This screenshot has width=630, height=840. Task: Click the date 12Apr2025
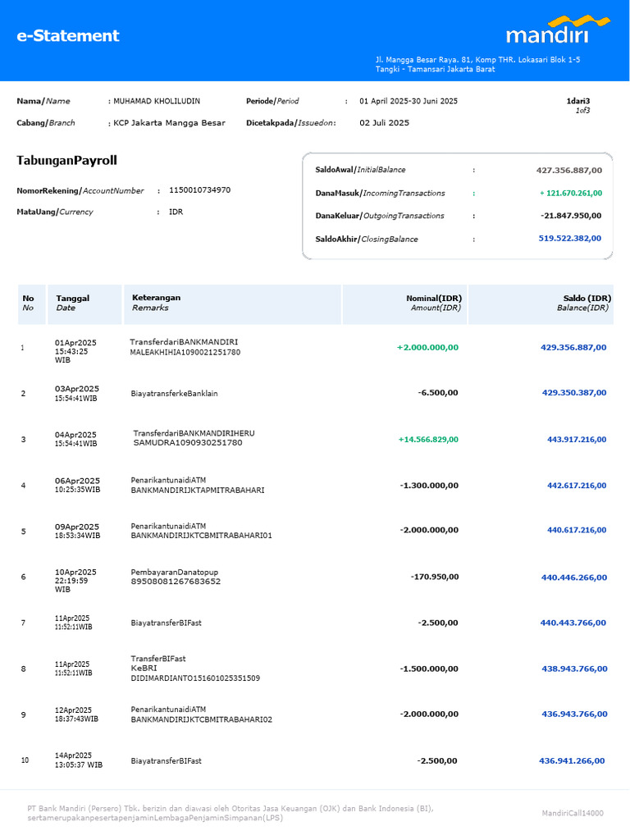point(73,710)
